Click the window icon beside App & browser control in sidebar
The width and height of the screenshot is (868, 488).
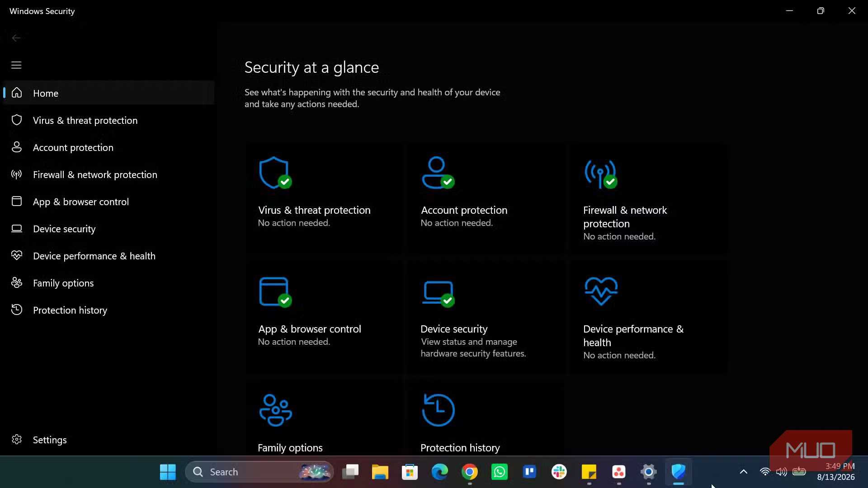[x=17, y=201]
